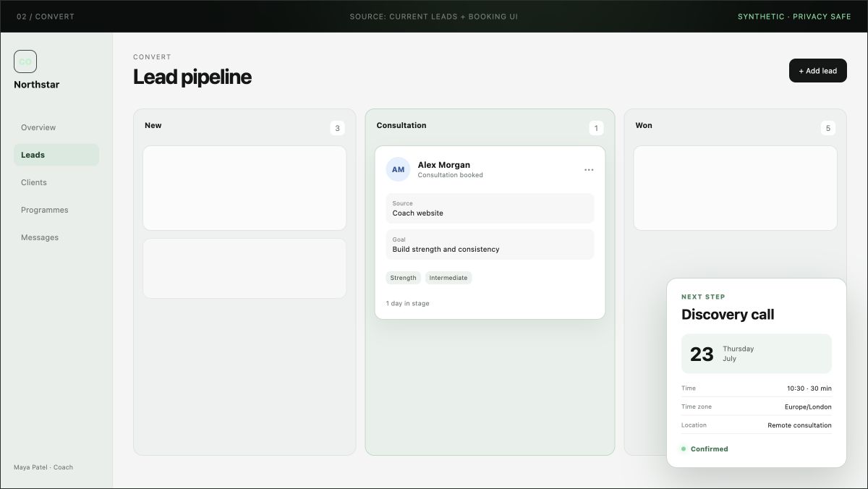Select Leads in the sidebar
Image resolution: width=868 pixels, height=489 pixels.
(x=56, y=155)
